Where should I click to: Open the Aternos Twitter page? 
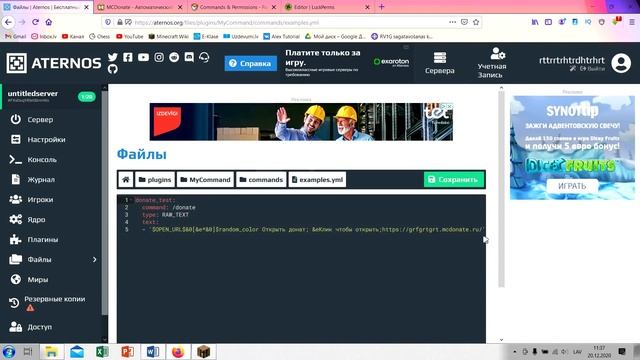[x=113, y=57]
